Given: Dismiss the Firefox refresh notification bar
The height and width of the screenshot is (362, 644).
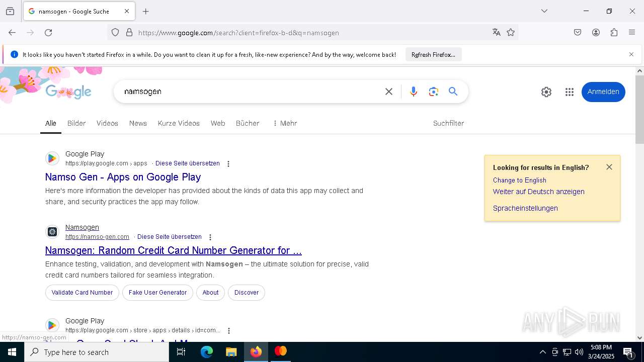Looking at the screenshot, I should point(631,54).
